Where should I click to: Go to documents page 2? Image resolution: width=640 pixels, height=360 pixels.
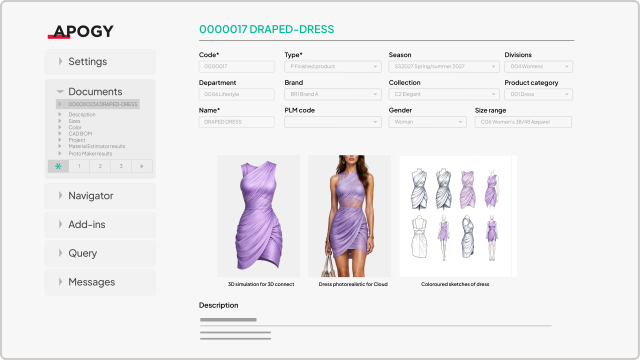(100, 166)
